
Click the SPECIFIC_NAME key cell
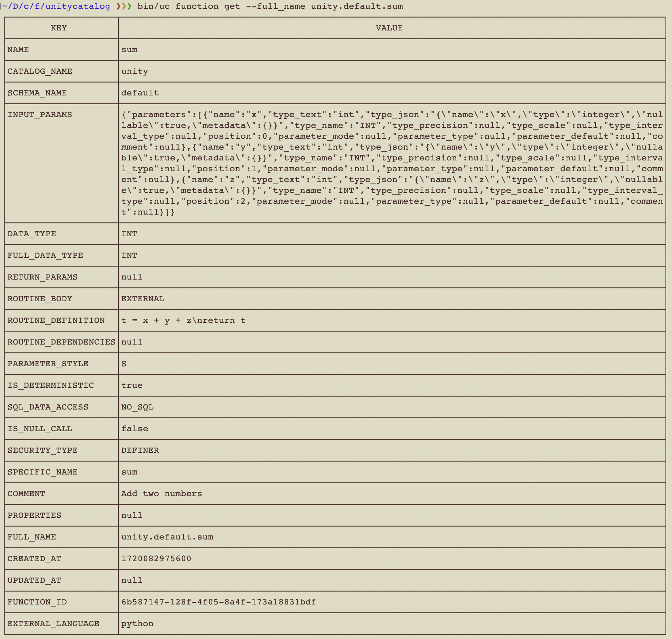62,472
